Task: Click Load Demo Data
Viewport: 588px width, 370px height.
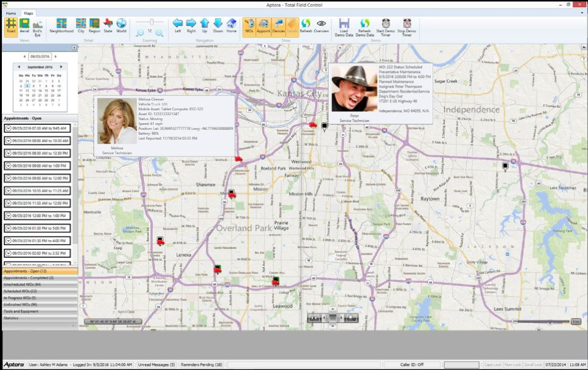Action: click(x=344, y=28)
